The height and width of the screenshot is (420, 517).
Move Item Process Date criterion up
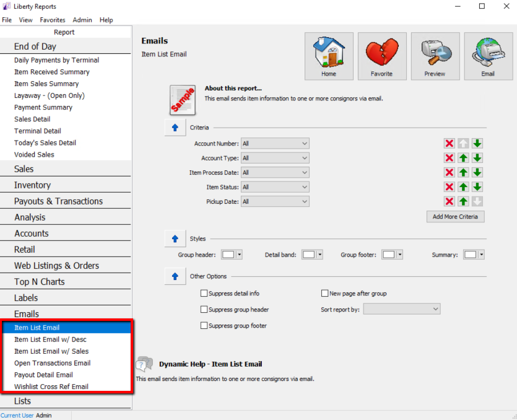[463, 173]
